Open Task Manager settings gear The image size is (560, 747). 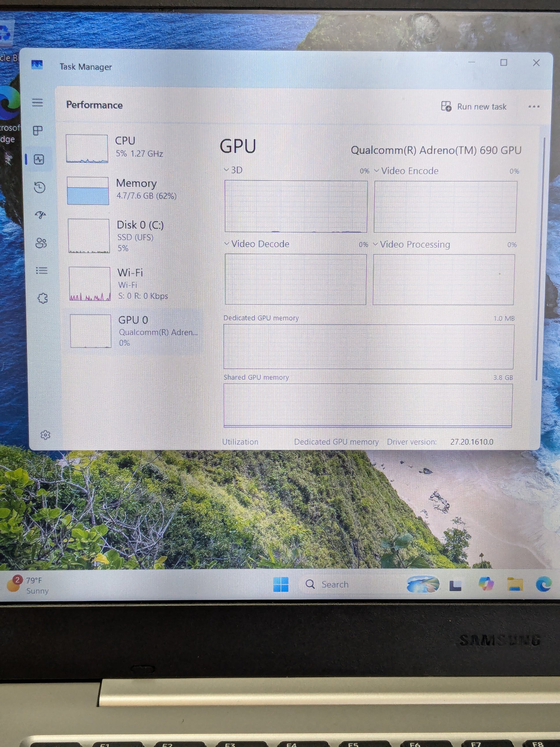(x=45, y=435)
